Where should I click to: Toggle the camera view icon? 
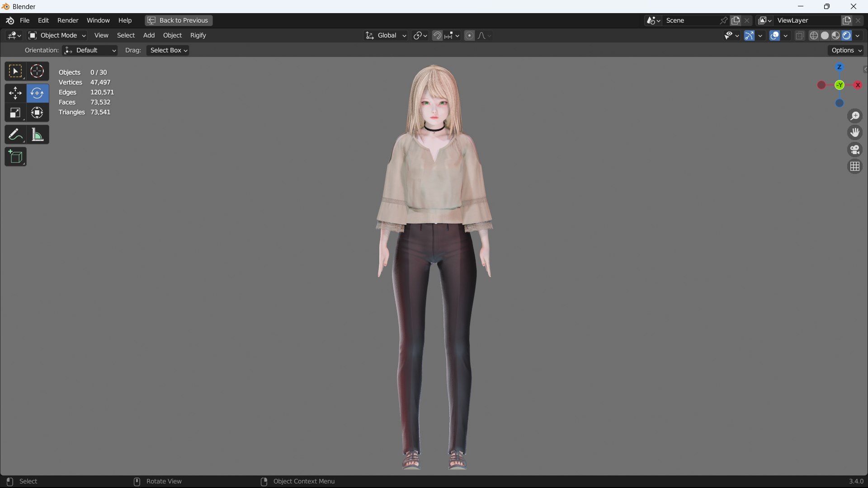854,150
